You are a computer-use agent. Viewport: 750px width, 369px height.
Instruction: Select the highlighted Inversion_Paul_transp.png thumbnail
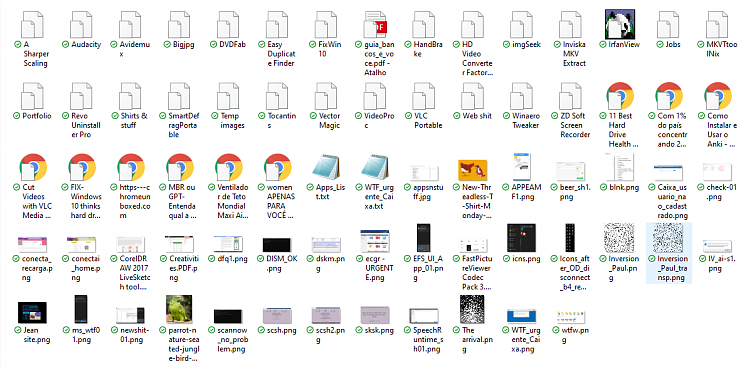[669, 237]
